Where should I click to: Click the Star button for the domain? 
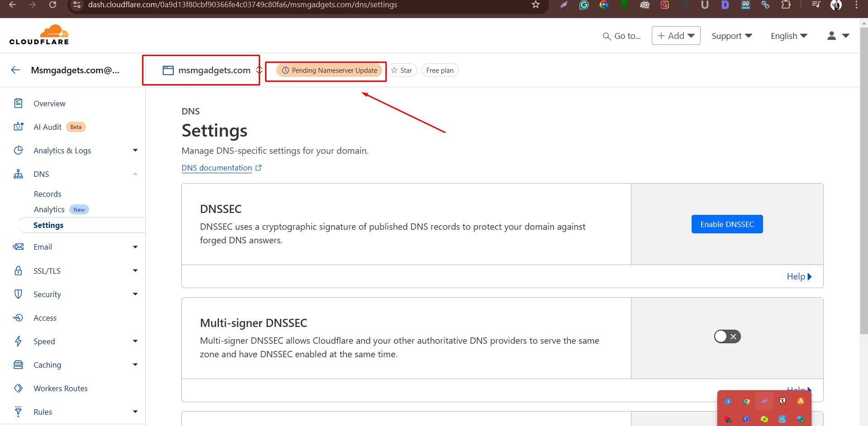point(402,70)
